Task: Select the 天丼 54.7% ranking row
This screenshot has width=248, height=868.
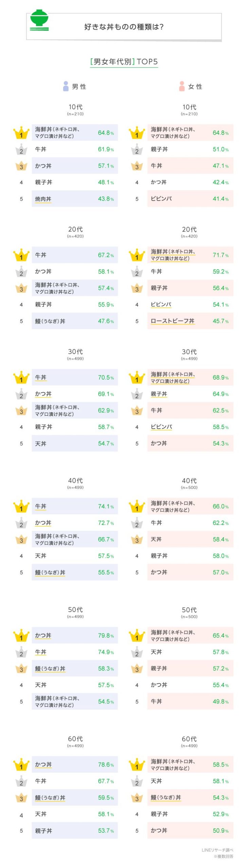Action: (x=75, y=443)
